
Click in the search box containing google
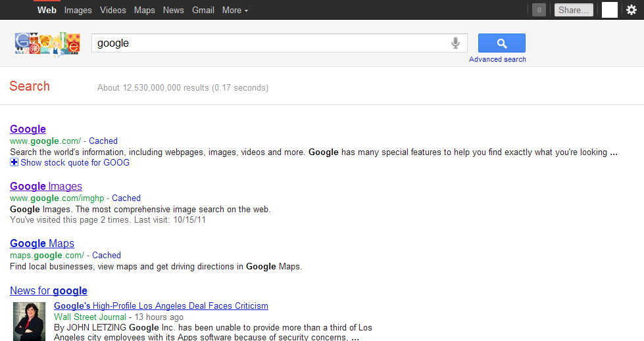pyautogui.click(x=280, y=43)
